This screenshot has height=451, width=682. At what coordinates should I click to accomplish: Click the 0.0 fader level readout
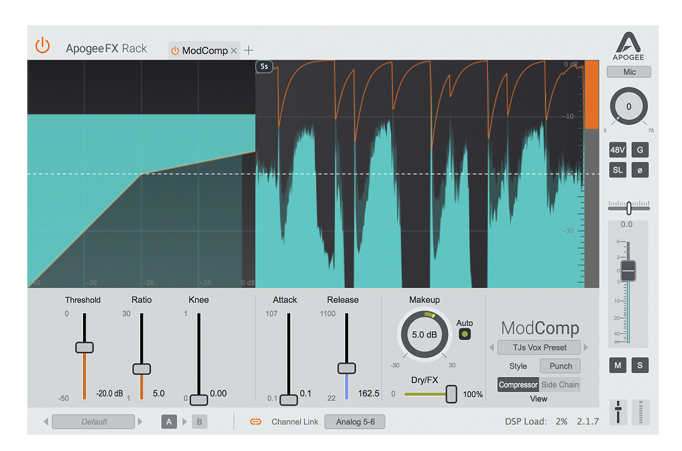[x=626, y=224]
